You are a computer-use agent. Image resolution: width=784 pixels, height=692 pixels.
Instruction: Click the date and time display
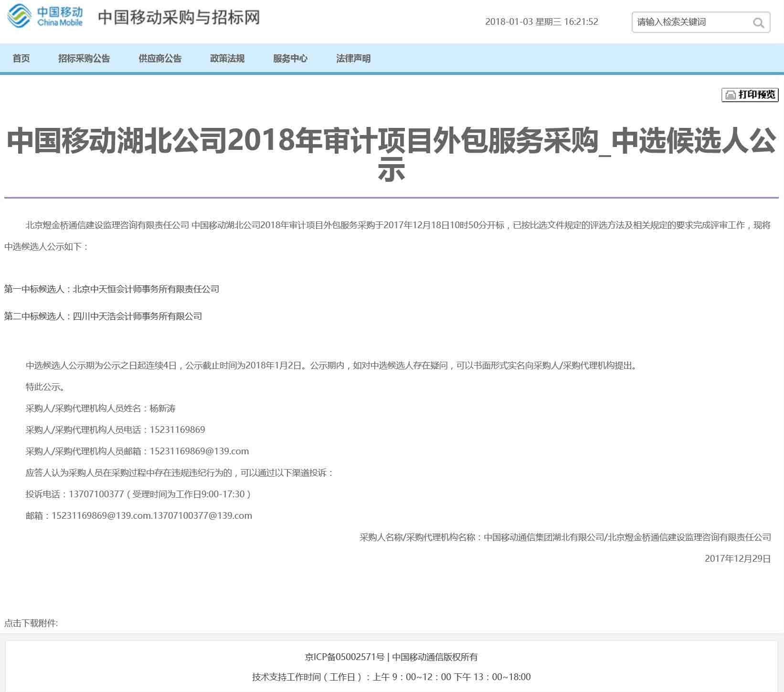click(541, 22)
